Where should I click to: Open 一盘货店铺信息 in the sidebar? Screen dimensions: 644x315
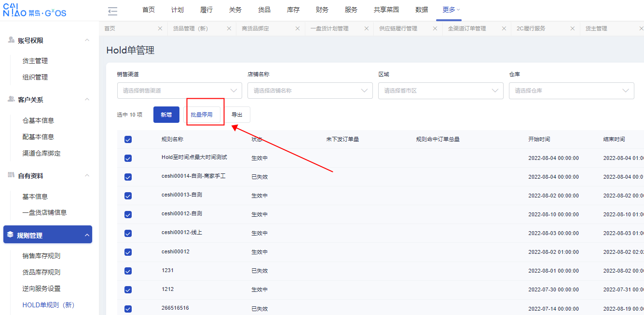pyautogui.click(x=44, y=212)
